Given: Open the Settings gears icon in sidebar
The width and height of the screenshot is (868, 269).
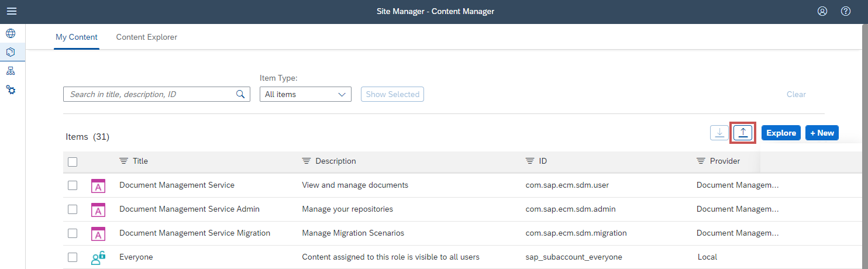Looking at the screenshot, I should tap(11, 90).
